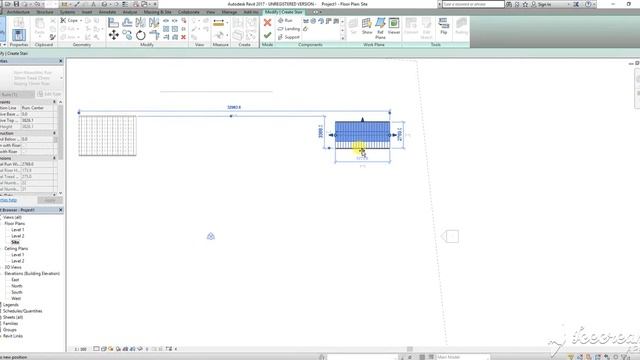Image resolution: width=640 pixels, height=360 pixels.
Task: Click the Help question mark icon
Action: [x=588, y=4]
